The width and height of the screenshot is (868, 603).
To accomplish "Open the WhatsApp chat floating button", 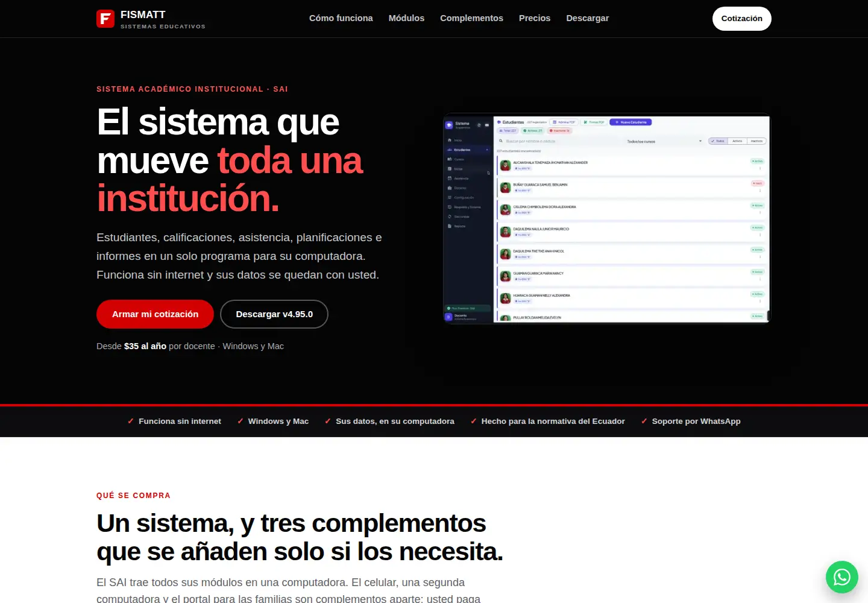I will [842, 577].
